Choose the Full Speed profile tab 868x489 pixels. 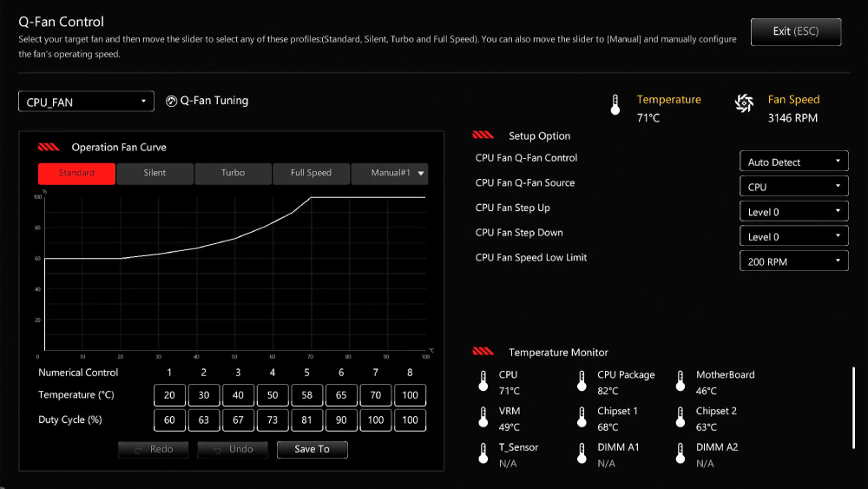point(311,174)
